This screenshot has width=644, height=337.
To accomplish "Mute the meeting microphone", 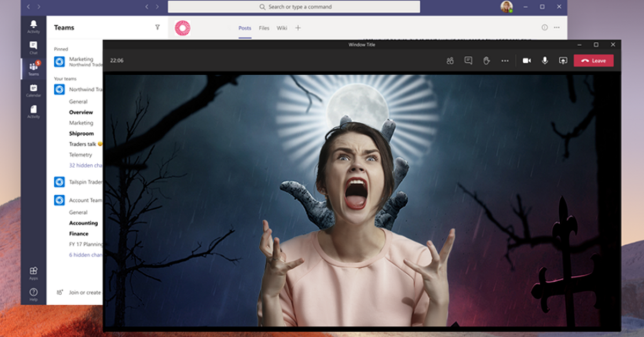I will (x=545, y=61).
